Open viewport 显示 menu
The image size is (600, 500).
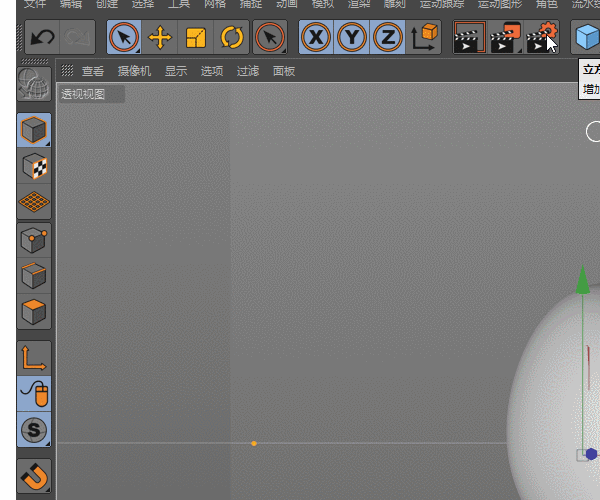[176, 71]
